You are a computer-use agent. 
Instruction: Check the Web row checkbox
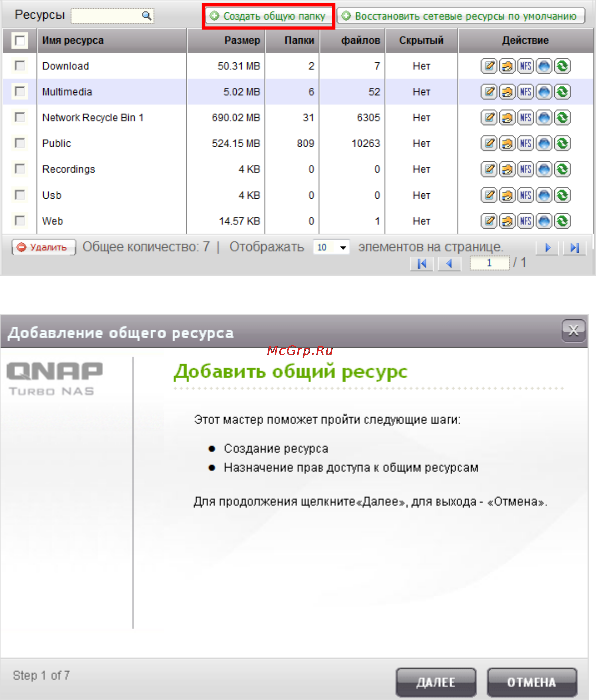(x=20, y=220)
